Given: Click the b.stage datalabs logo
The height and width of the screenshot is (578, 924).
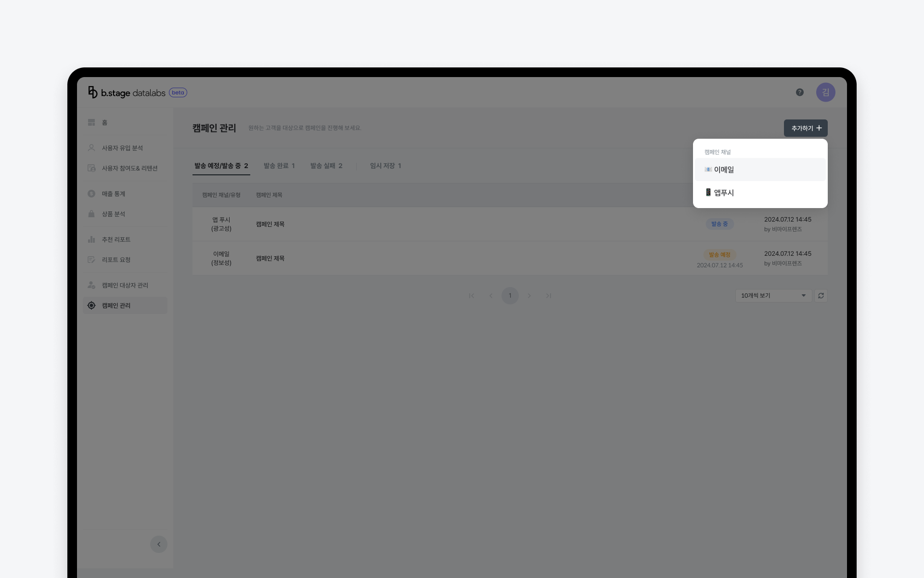Looking at the screenshot, I should pos(127,92).
